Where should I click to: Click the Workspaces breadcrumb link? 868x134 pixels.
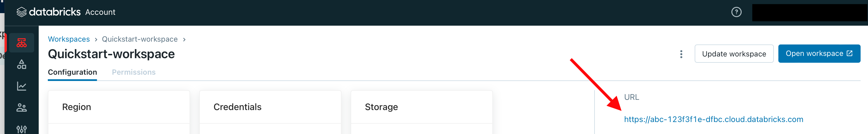tap(69, 39)
